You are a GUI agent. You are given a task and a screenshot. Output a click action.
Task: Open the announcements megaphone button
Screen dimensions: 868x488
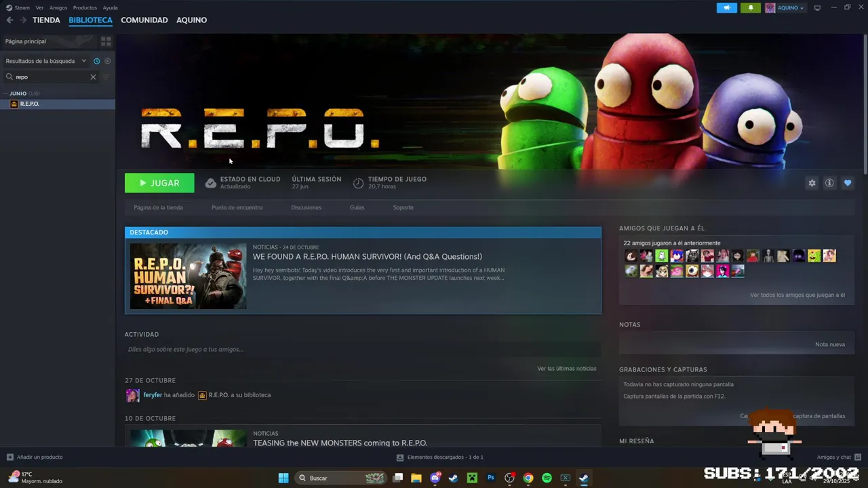(726, 8)
